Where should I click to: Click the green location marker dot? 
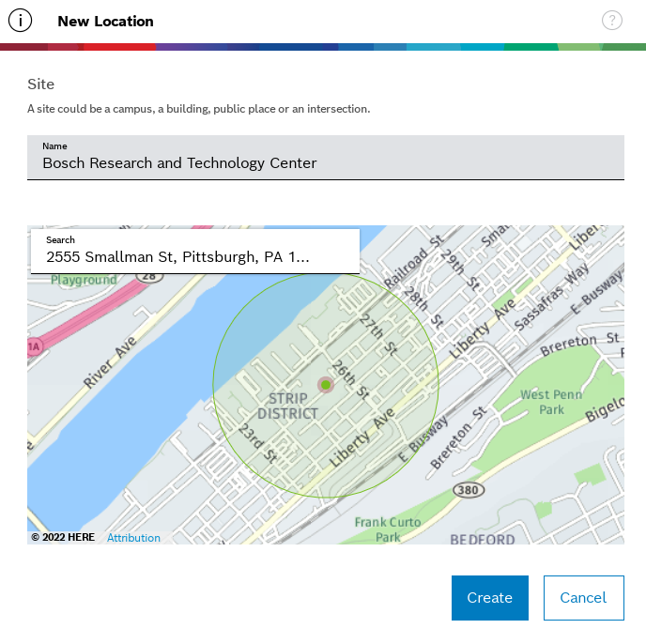point(326,385)
